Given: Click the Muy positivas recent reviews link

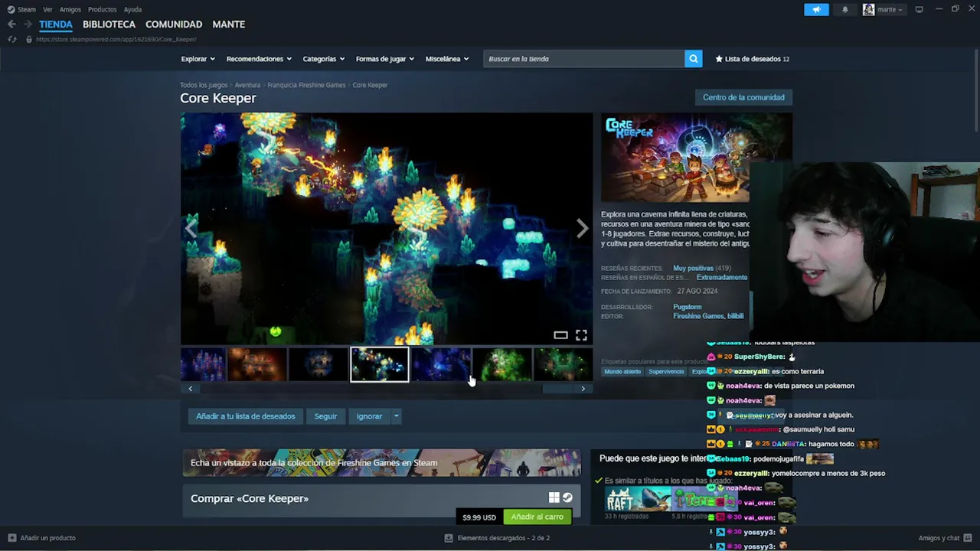Looking at the screenshot, I should pos(693,269).
